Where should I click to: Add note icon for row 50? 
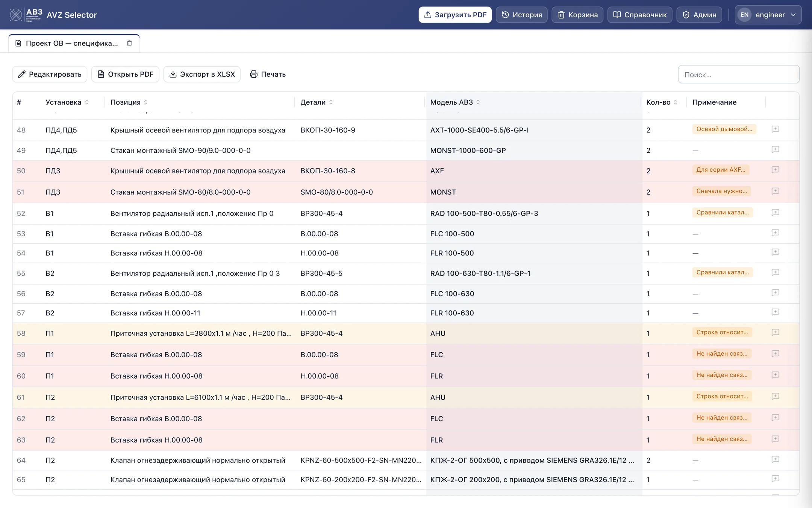pos(775,170)
